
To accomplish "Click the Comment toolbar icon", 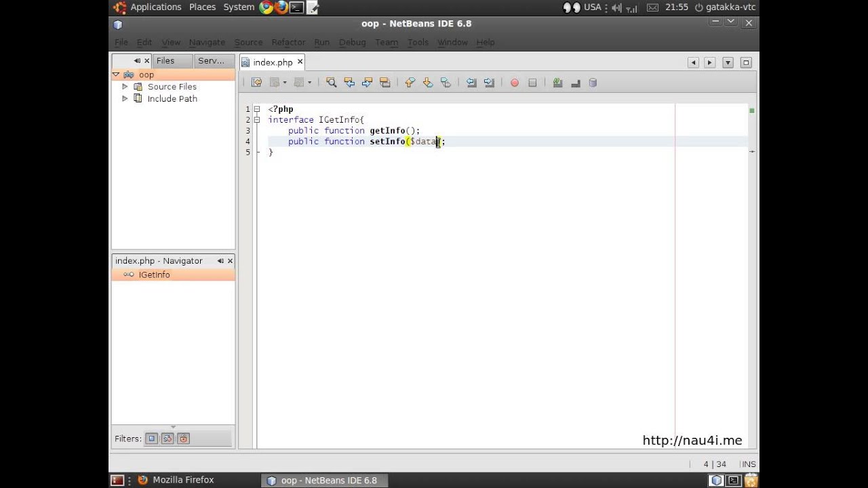I will (x=557, y=83).
